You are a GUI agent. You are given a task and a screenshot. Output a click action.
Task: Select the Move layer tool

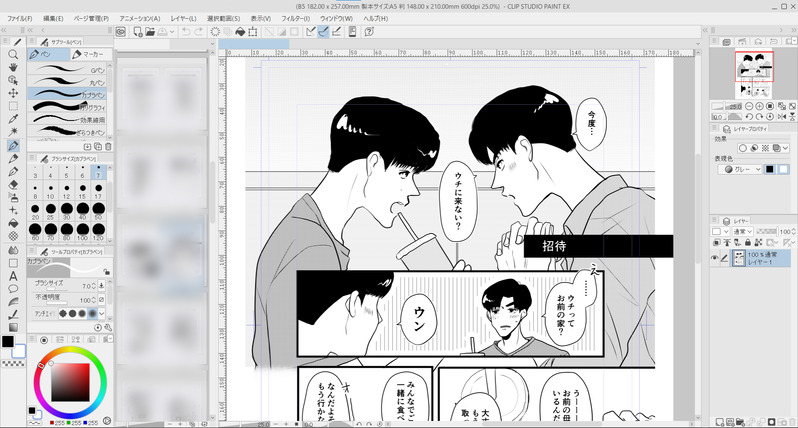[x=13, y=93]
